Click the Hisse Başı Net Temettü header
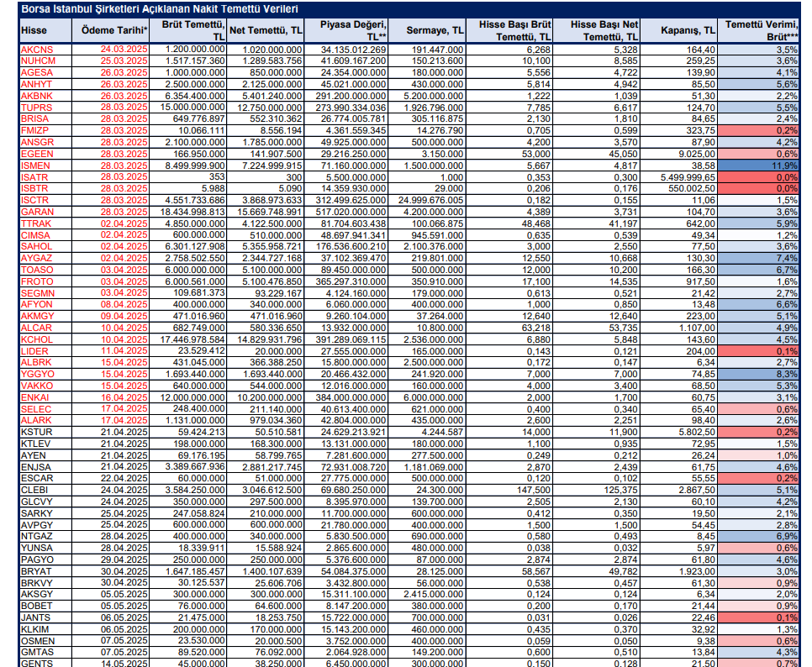 pyautogui.click(x=604, y=30)
